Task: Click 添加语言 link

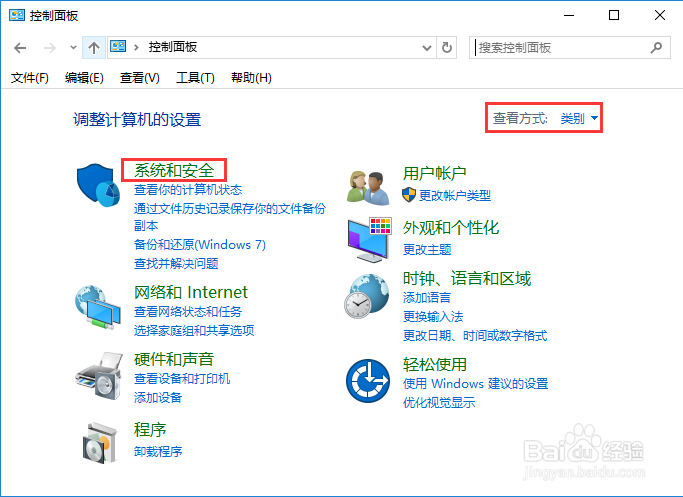Action: (x=427, y=298)
